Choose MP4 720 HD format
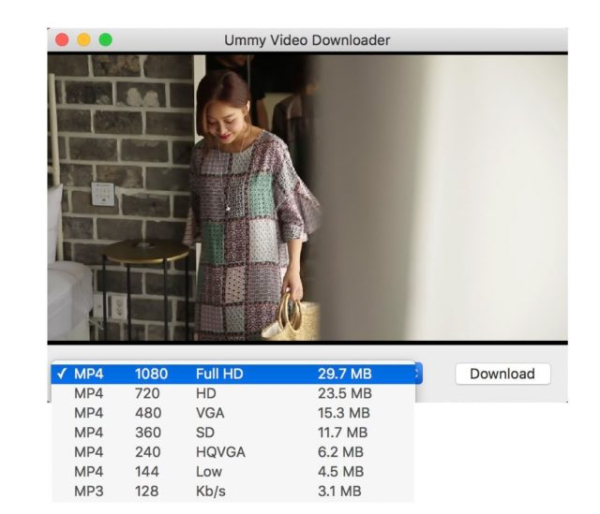 pyautogui.click(x=233, y=393)
